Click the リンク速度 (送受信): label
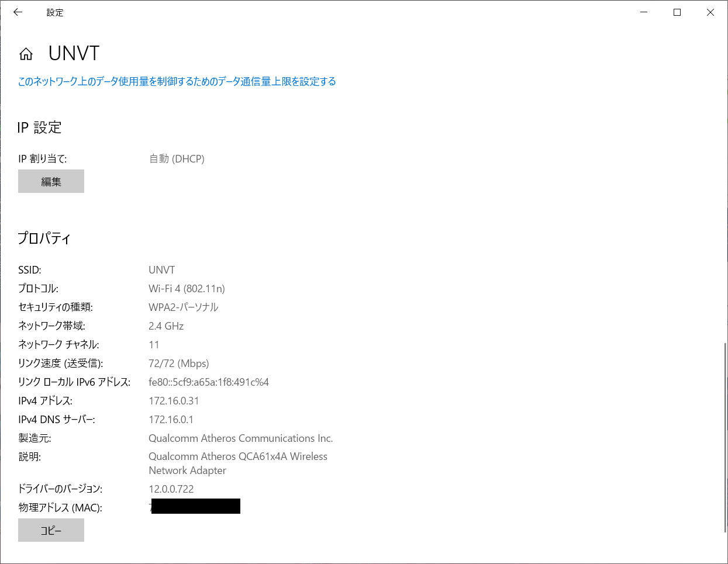The image size is (728, 564). [60, 364]
